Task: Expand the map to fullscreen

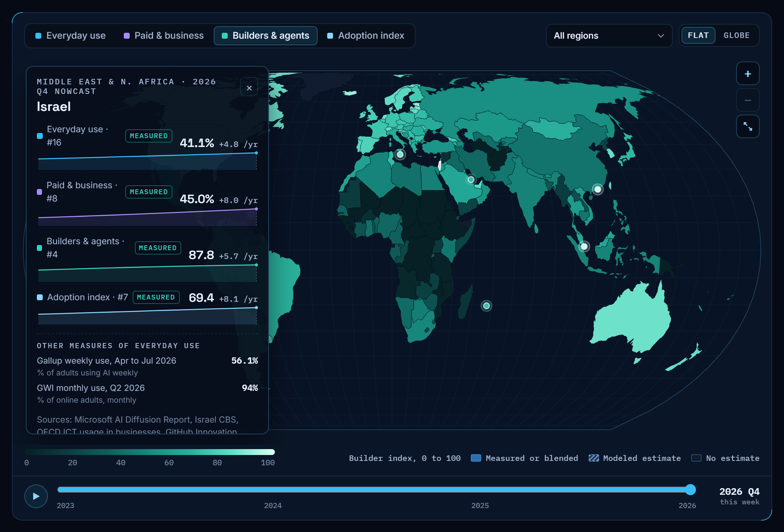Action: tap(748, 127)
